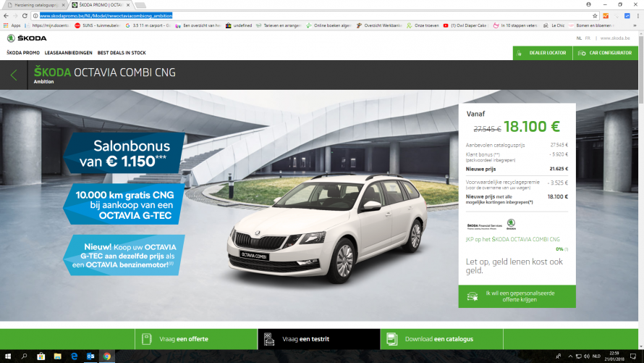The image size is (644, 363).
Task: Open Microsoft Store from the taskbar
Action: 41,356
